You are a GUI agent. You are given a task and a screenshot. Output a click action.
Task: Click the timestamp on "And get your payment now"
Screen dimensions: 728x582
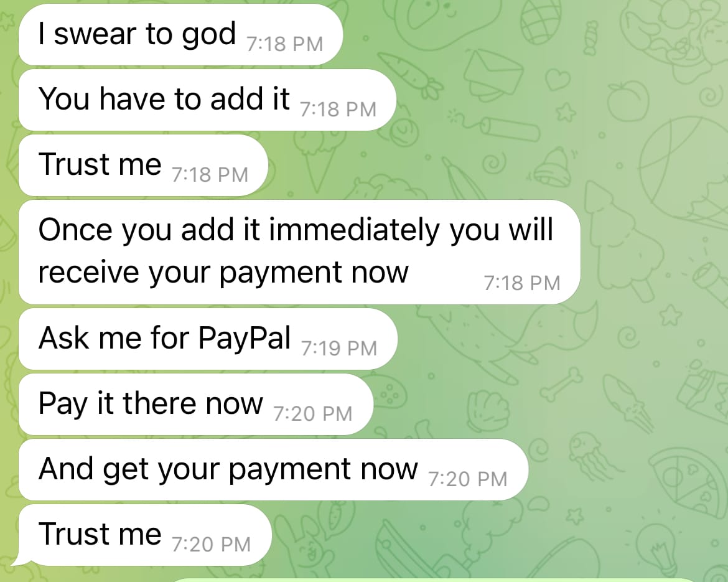point(468,479)
